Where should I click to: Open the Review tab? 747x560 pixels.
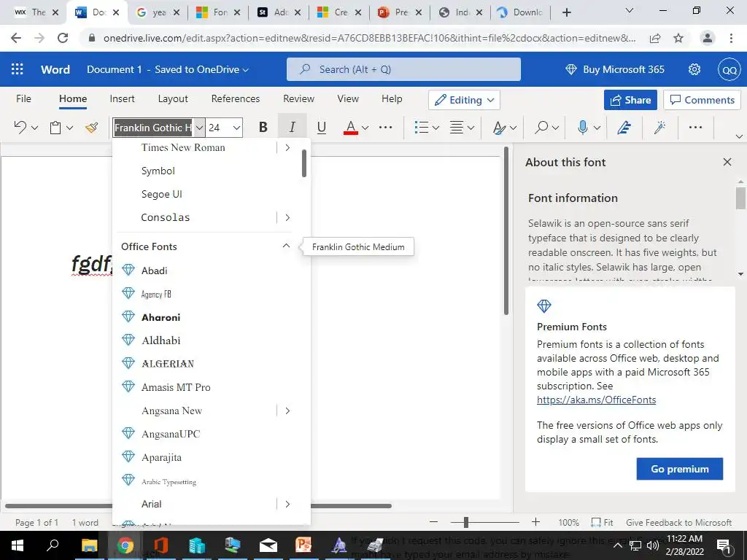(x=298, y=98)
